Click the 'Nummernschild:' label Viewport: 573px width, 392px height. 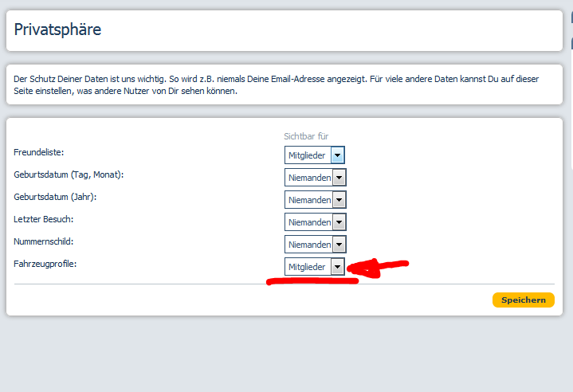click(x=44, y=241)
